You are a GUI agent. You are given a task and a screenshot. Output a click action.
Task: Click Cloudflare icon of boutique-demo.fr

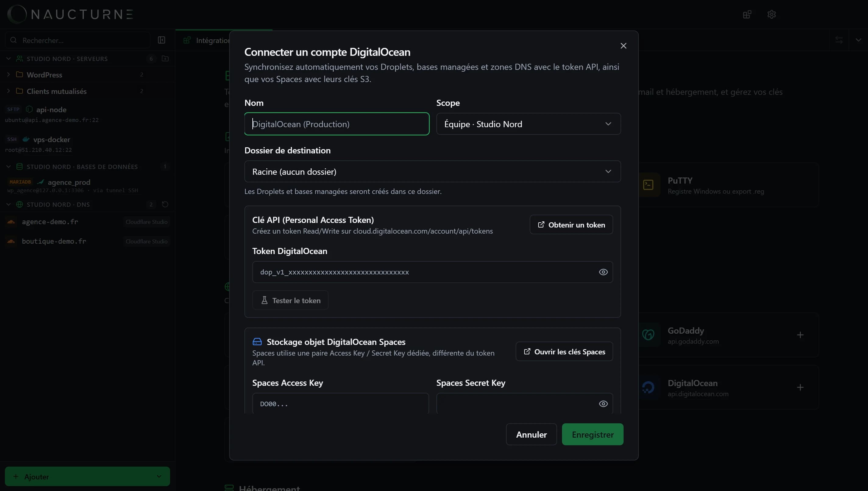11,241
